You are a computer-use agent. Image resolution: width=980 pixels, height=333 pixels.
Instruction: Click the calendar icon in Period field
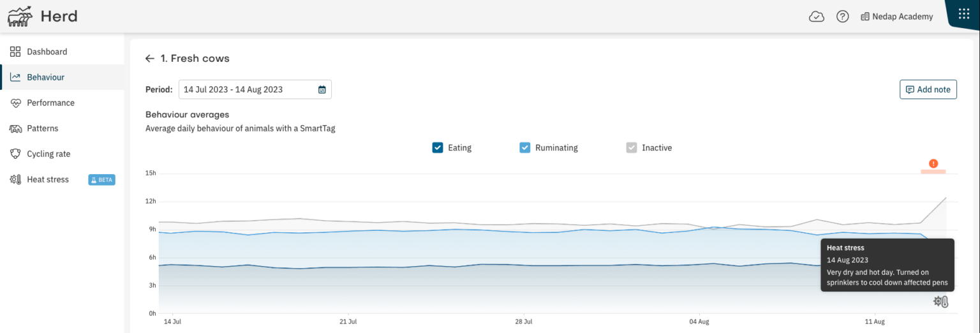click(x=322, y=90)
